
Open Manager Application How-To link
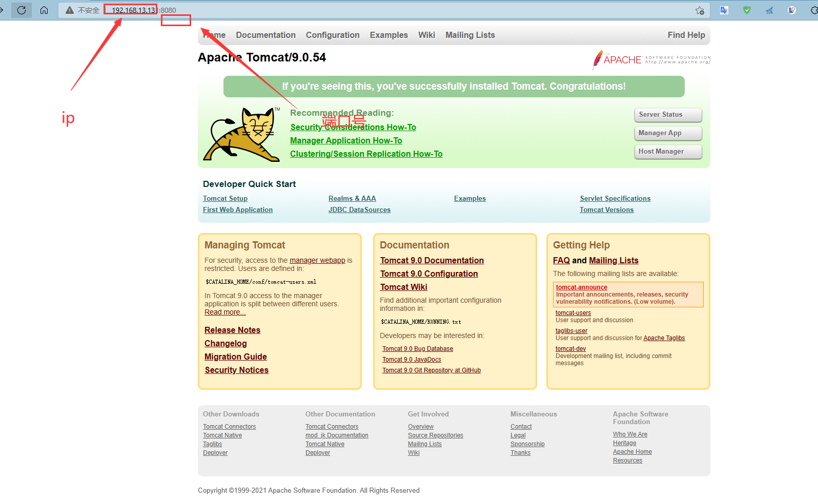coord(346,140)
